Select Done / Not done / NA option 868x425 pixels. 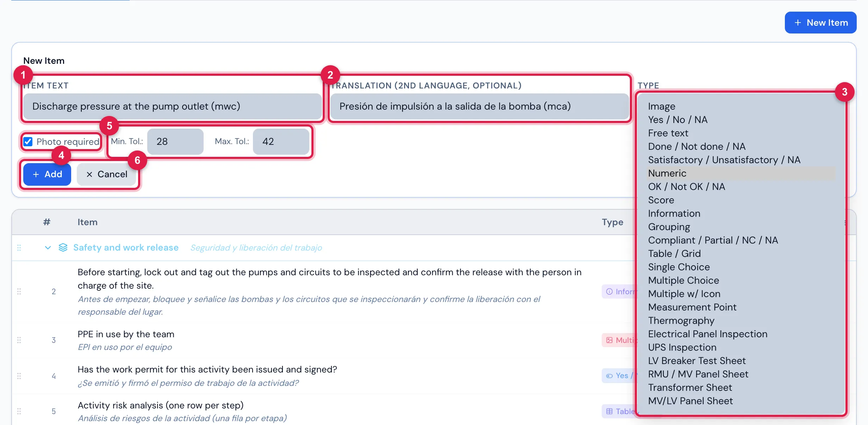(x=742, y=147)
